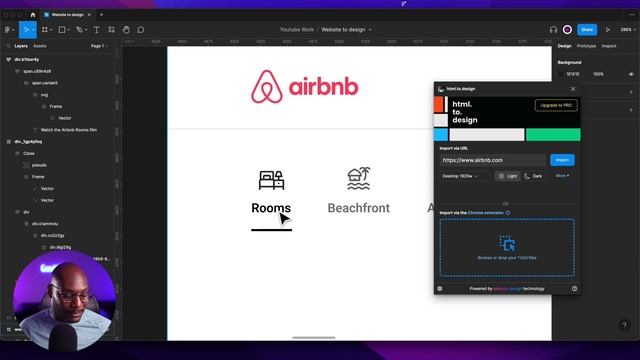This screenshot has width=640, height=360.
Task: Click the Rooms bed icon on canvas
Action: (x=271, y=180)
